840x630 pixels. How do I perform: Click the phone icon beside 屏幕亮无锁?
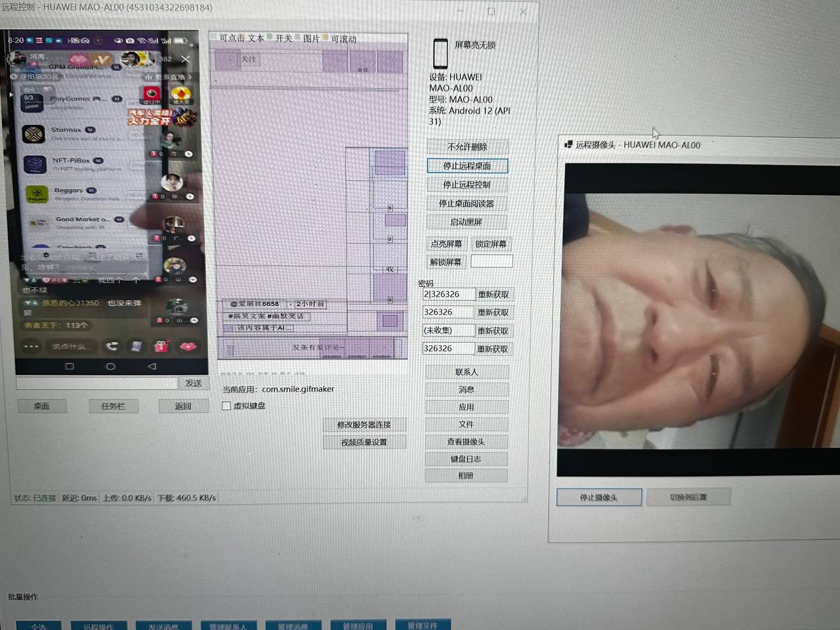(440, 53)
